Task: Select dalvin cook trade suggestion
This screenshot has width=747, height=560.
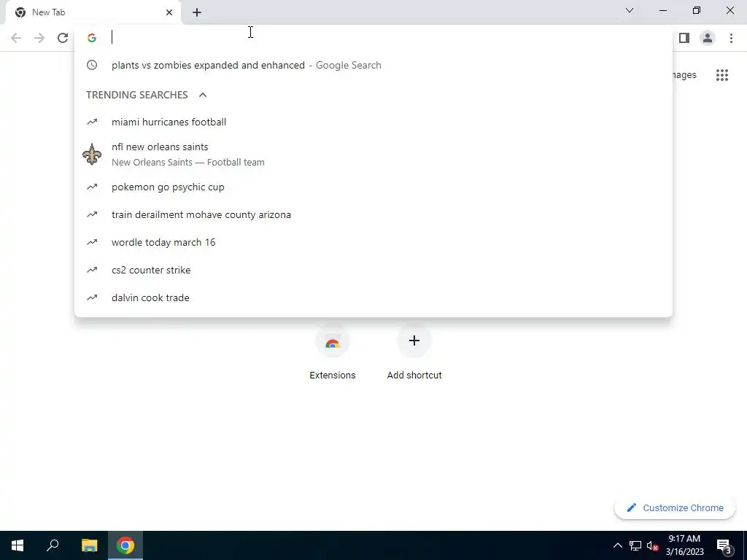Action: 373,297
